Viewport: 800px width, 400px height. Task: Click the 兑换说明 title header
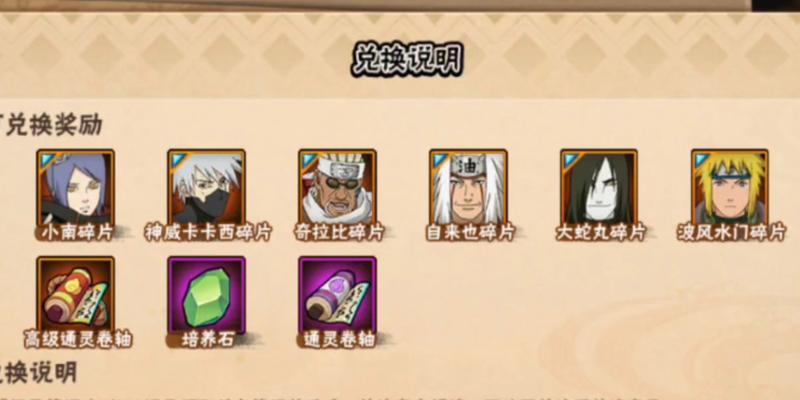pos(407,60)
